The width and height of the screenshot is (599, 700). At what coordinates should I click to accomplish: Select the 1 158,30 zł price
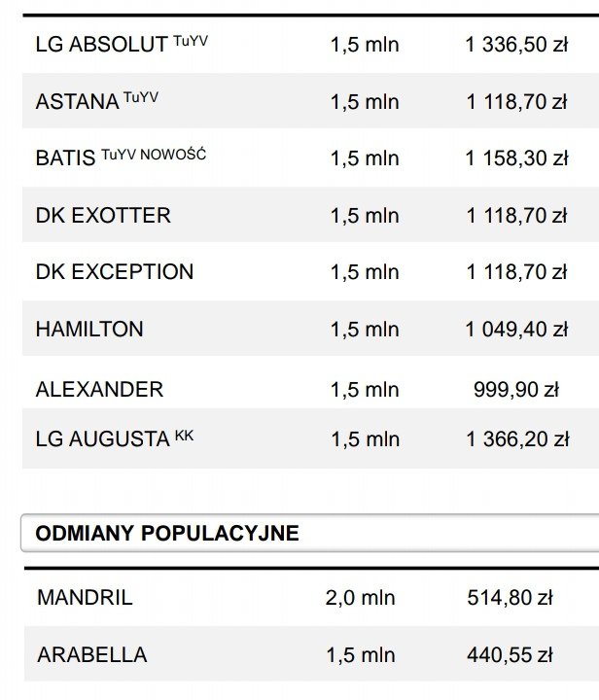coord(517,158)
